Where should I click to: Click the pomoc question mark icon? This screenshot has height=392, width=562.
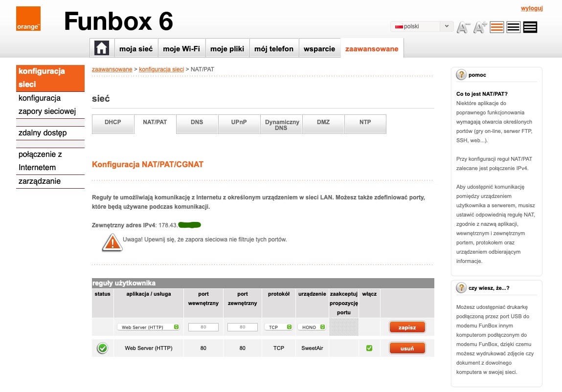coord(461,75)
